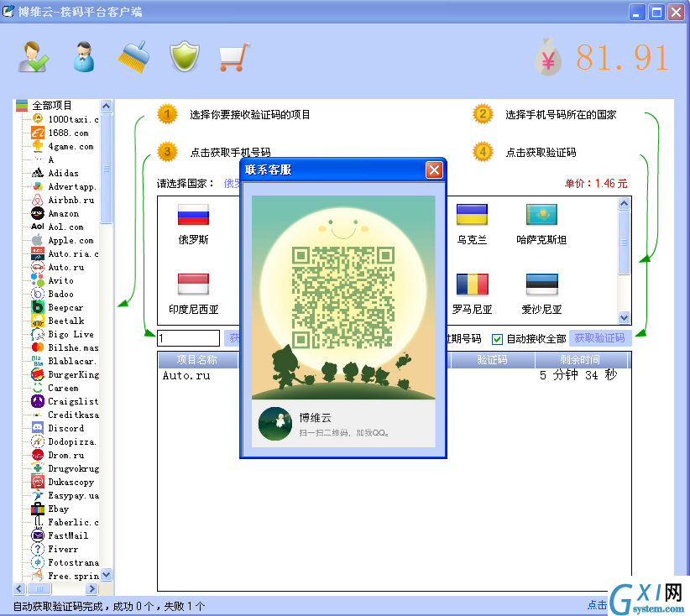Click the Auto.ru row in results table
The height and width of the screenshot is (616, 690).
[395, 375]
